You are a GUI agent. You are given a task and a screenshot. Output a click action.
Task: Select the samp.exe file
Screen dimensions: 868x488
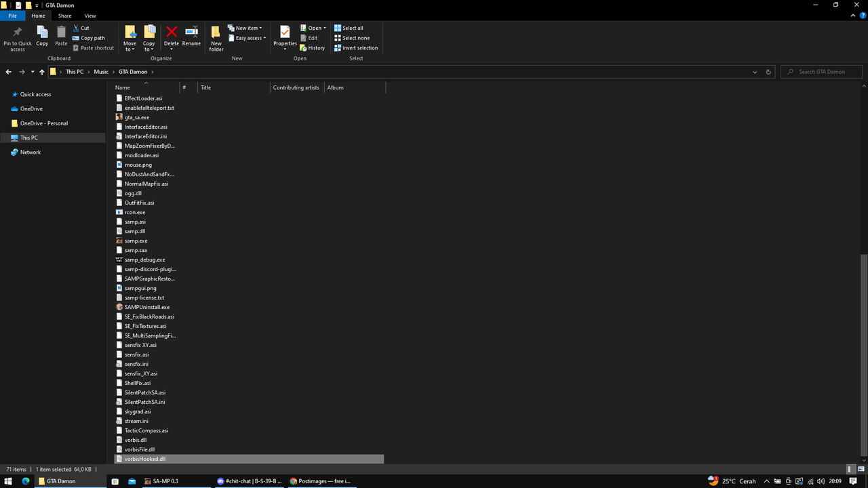pyautogui.click(x=136, y=241)
